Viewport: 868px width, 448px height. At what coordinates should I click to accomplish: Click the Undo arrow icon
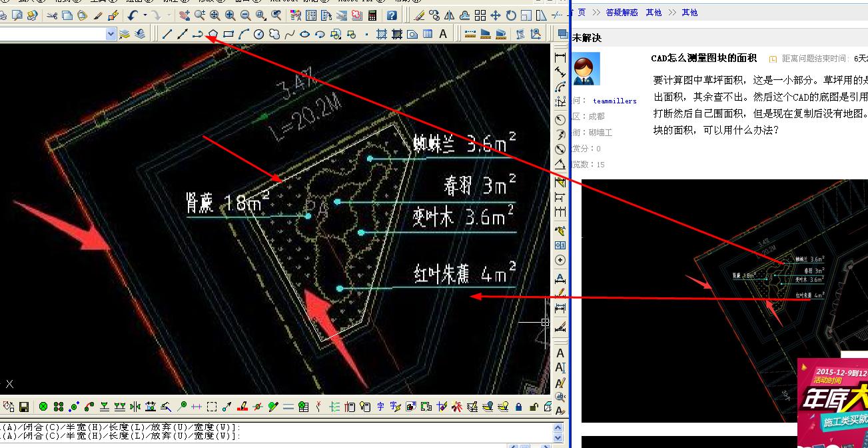132,15
